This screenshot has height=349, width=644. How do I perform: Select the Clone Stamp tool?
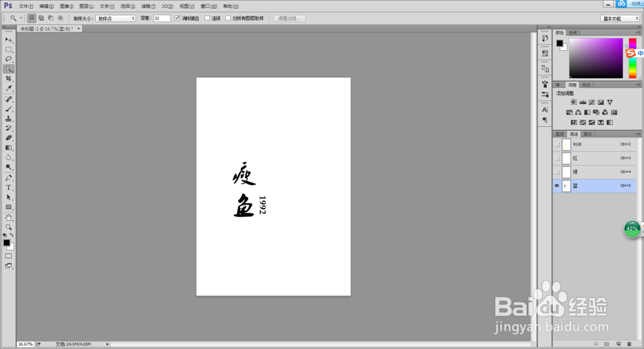pos(8,118)
